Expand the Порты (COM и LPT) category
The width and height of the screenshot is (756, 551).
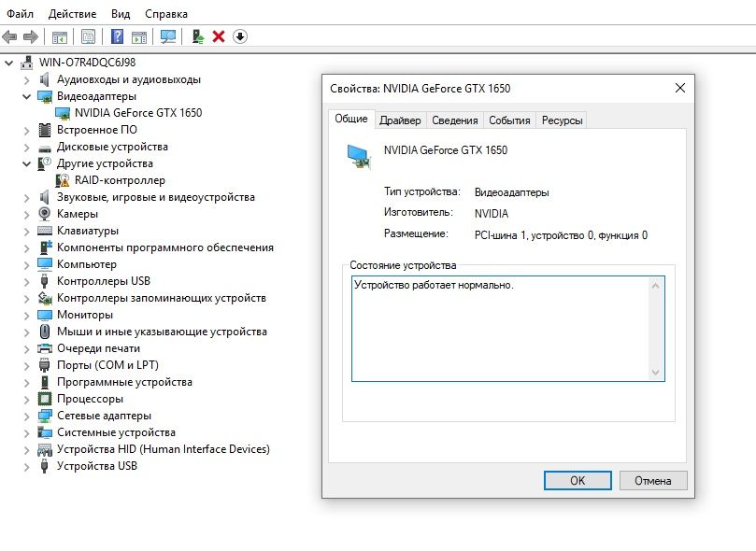coord(26,365)
